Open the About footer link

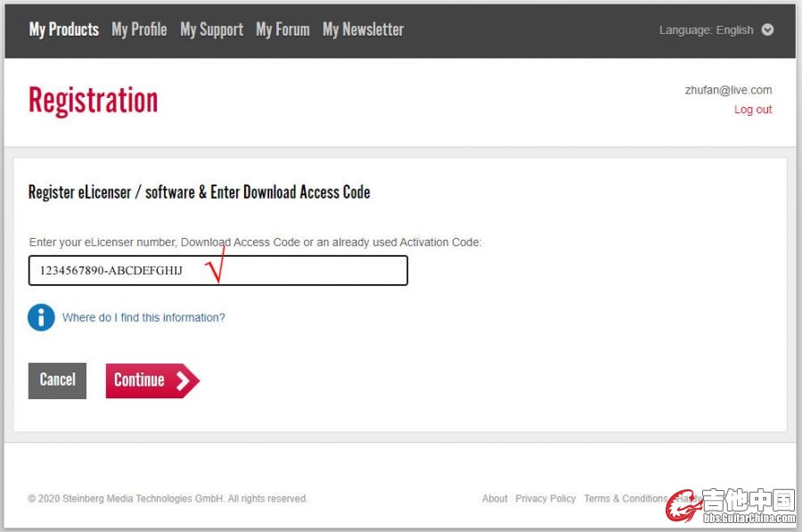[495, 499]
